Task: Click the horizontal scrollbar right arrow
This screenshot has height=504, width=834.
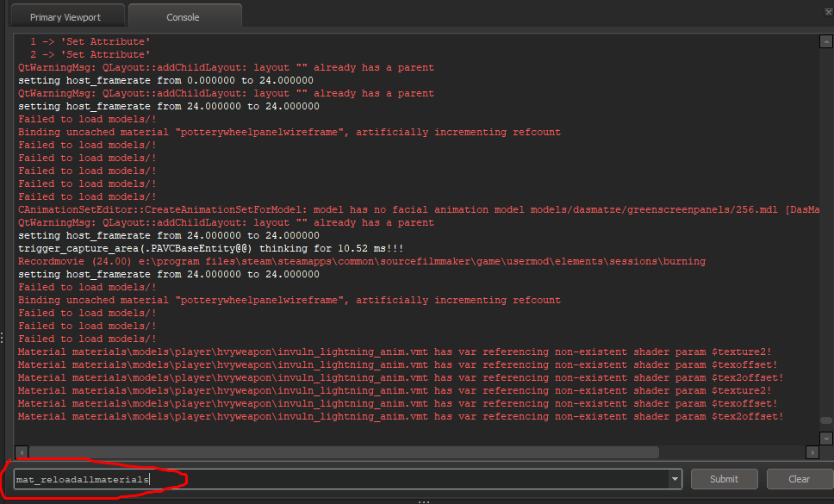Action: coord(812,452)
